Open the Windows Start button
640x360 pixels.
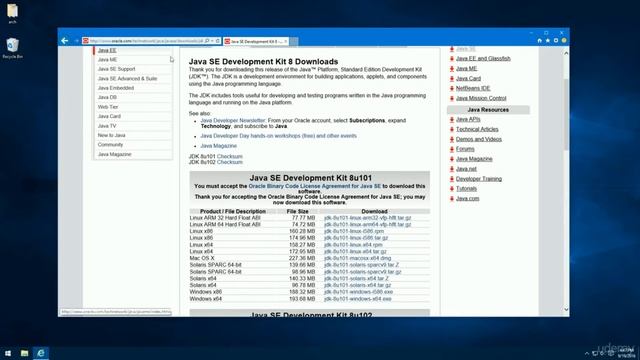pos(8,353)
